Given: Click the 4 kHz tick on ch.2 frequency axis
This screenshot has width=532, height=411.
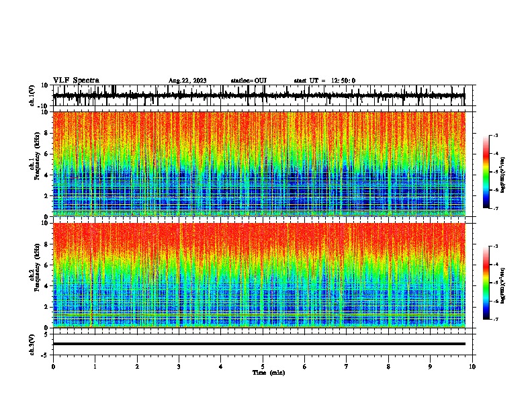Looking at the screenshot, I should 47,286.
